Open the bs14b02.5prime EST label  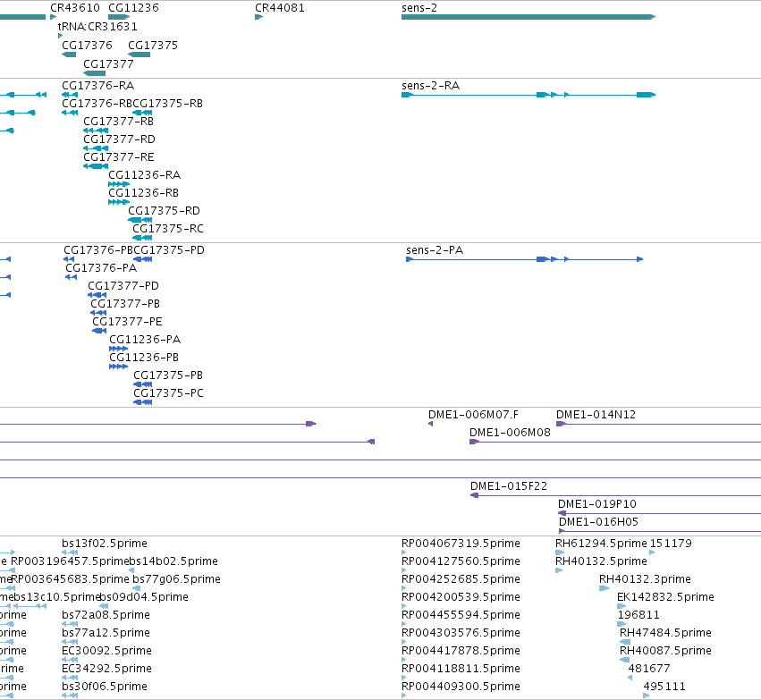coord(173,561)
